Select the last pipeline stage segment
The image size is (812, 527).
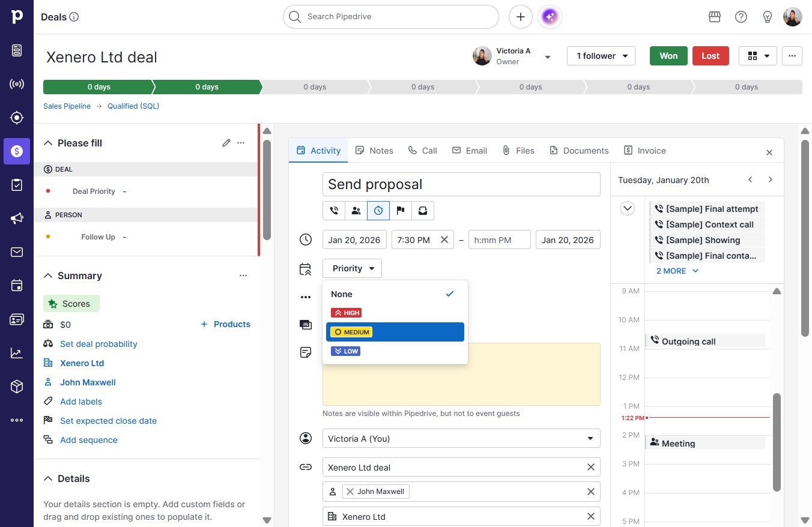tap(747, 87)
